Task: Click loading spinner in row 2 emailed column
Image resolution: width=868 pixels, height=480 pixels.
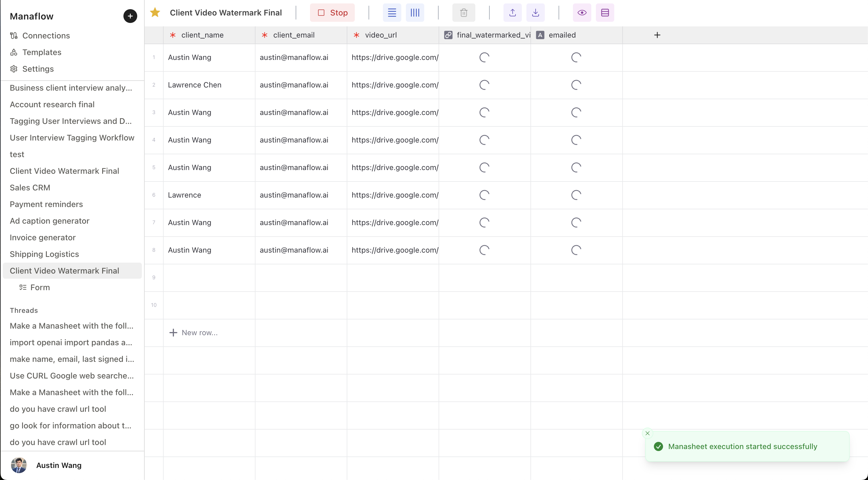Action: point(576,85)
